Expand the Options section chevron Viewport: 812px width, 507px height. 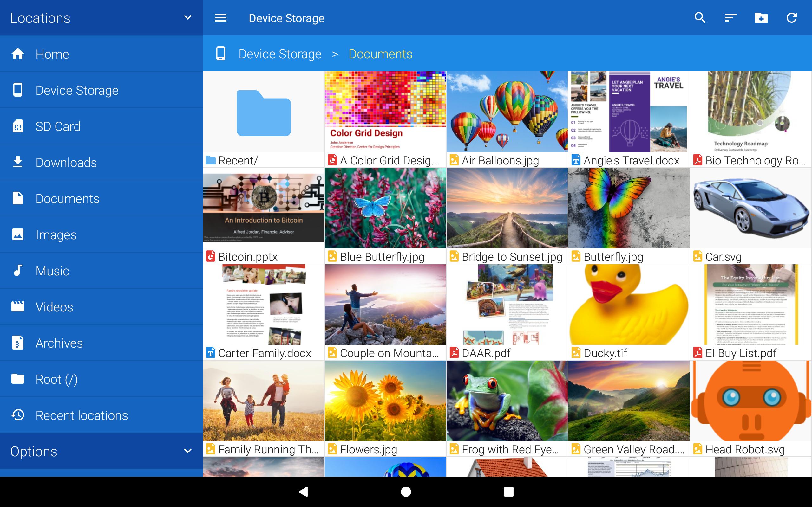(x=188, y=451)
